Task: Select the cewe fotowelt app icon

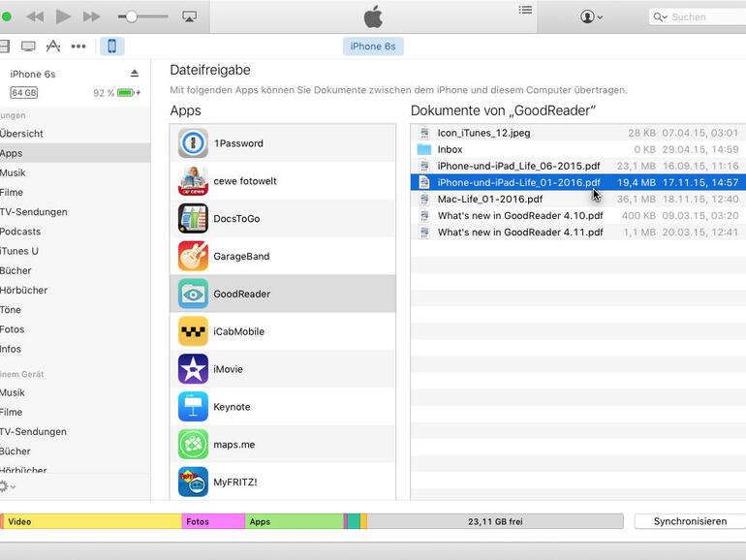Action: click(x=193, y=180)
